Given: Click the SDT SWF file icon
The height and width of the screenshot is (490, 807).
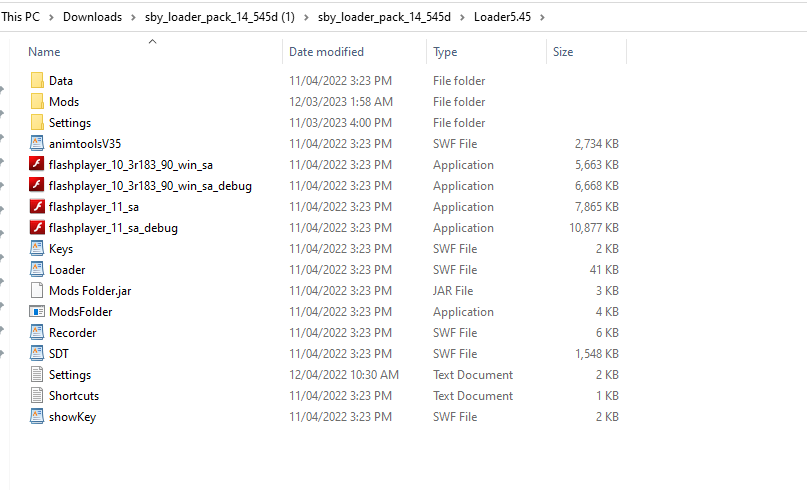Looking at the screenshot, I should click(37, 354).
